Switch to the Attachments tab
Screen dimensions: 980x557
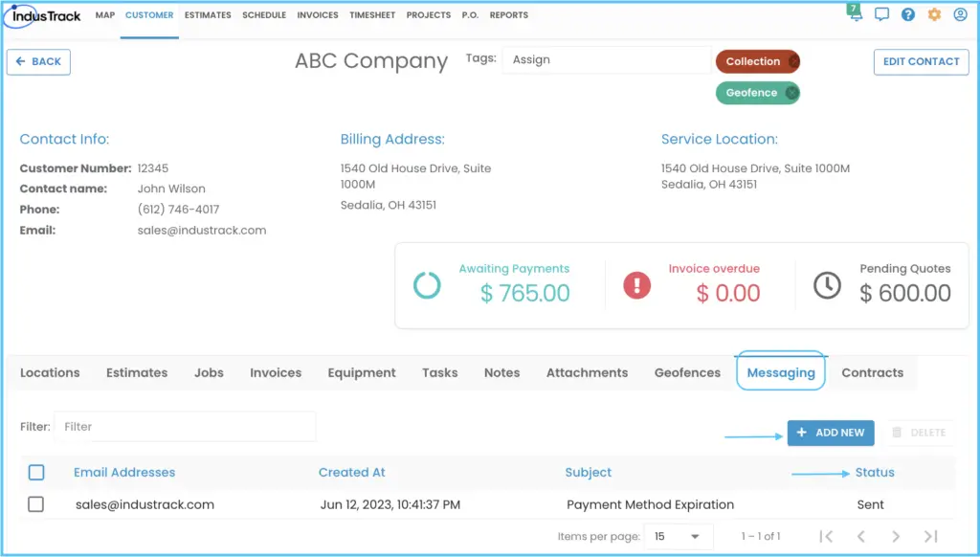(x=587, y=372)
